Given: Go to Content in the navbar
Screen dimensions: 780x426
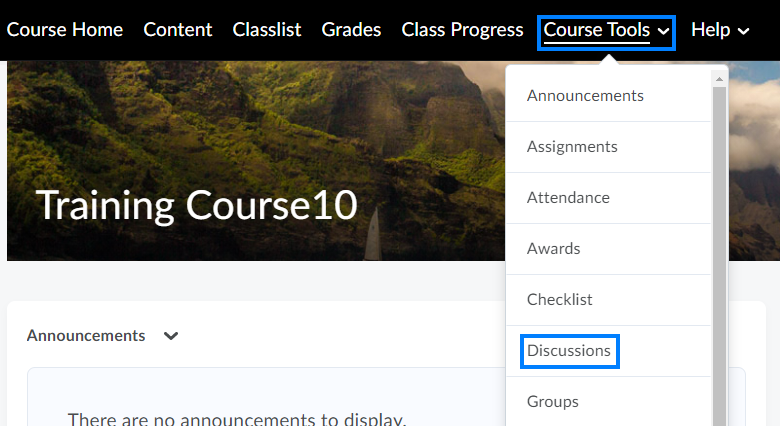Looking at the screenshot, I should pos(178,30).
